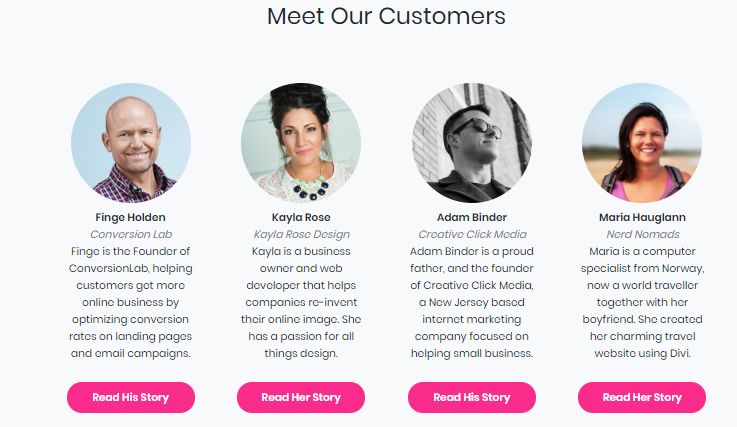Select the Kayla Rose name heading
The height and width of the screenshot is (427, 737).
pos(301,217)
